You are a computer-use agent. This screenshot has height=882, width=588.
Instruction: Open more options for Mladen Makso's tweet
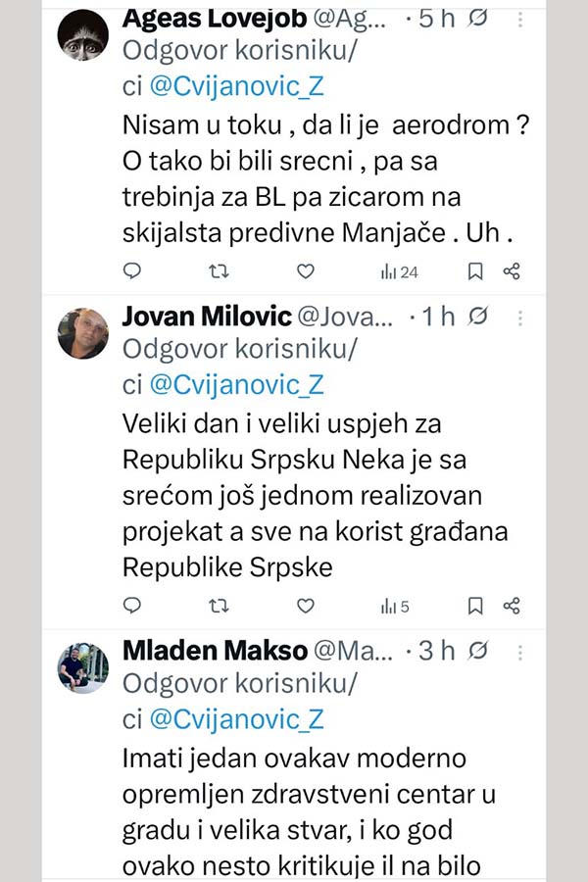click(x=519, y=651)
